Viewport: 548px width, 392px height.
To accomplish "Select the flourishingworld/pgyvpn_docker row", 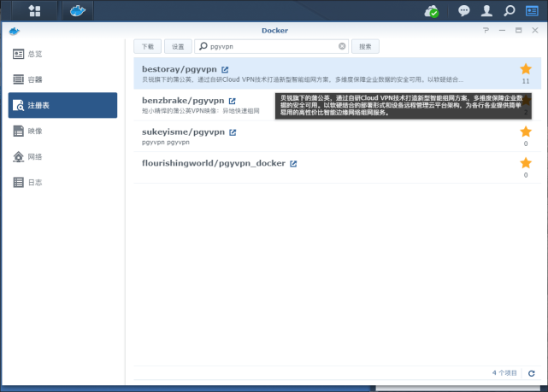I will 337,167.
